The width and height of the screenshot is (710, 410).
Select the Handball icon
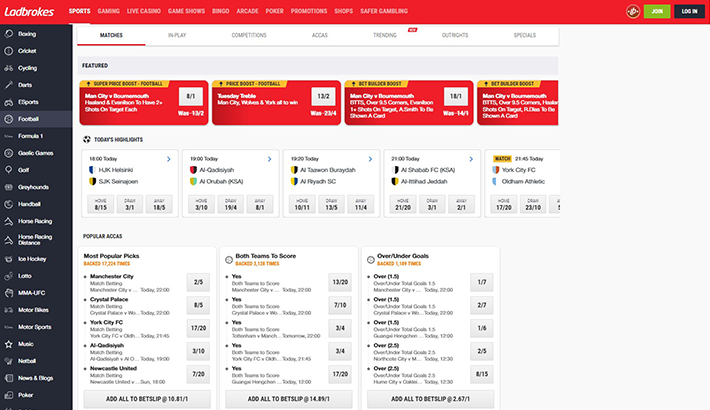click(9, 204)
